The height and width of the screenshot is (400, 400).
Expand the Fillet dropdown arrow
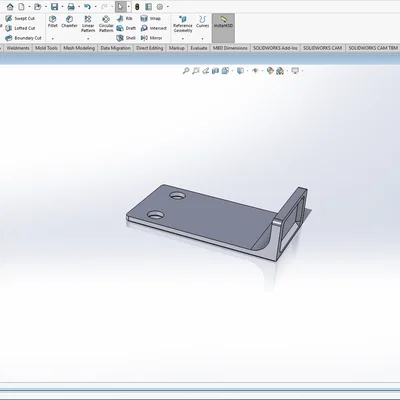(53, 39)
